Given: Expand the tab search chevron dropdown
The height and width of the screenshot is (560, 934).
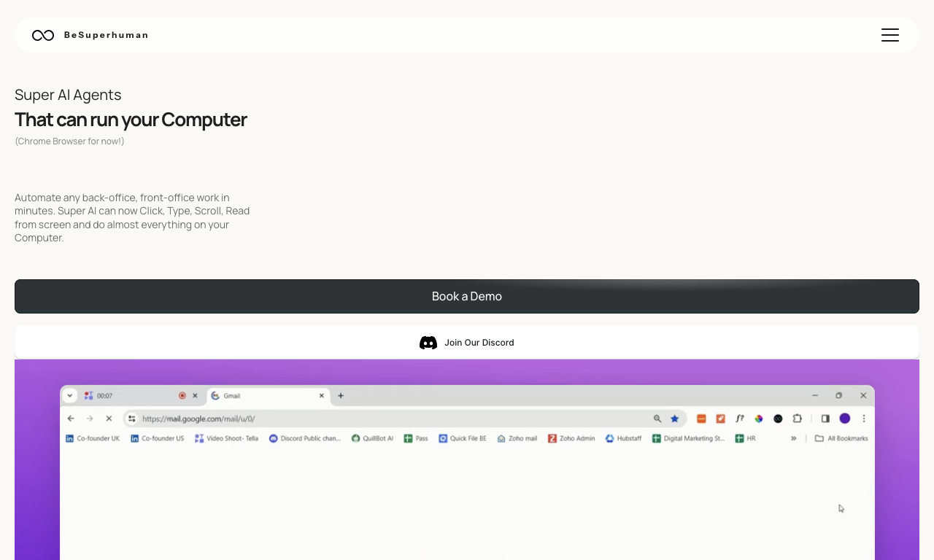Looking at the screenshot, I should coord(70,395).
